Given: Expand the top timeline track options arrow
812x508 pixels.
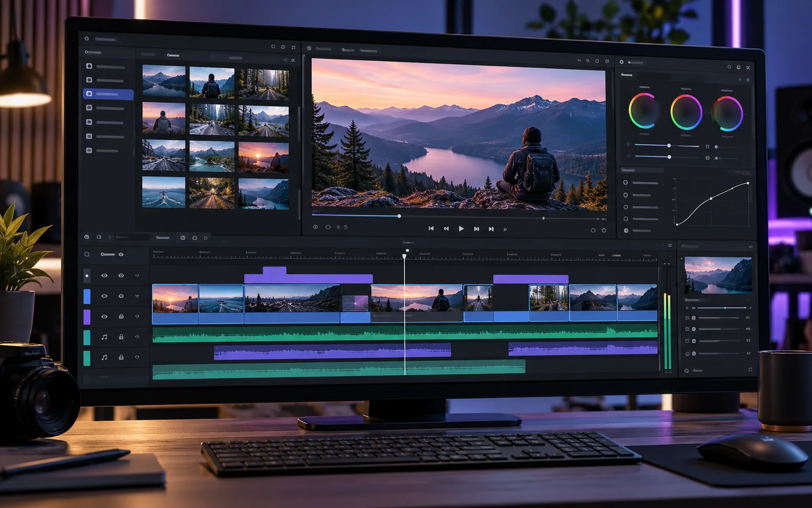Looking at the screenshot, I should [x=137, y=276].
